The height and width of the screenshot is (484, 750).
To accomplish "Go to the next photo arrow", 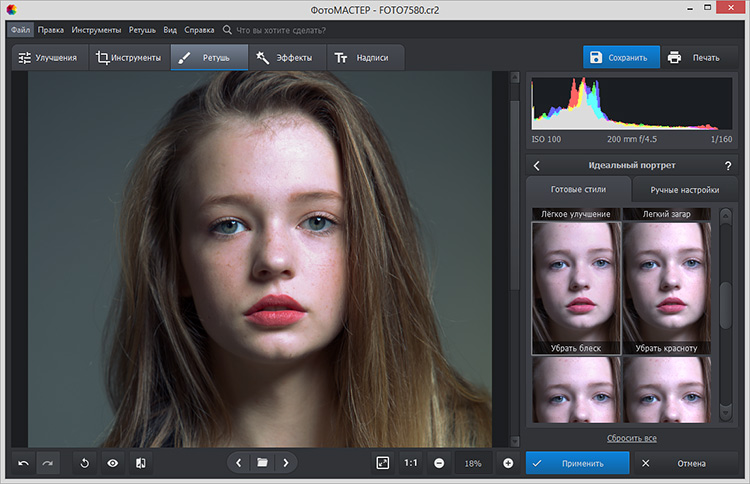I will (x=286, y=463).
